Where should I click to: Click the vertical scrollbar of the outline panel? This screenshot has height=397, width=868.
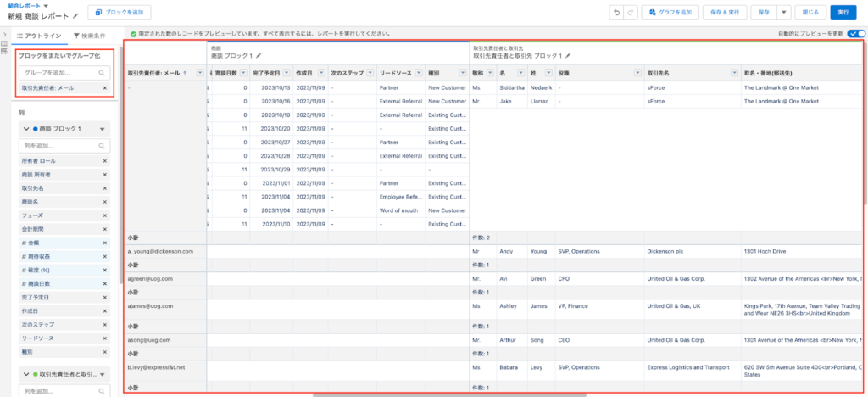(120, 165)
